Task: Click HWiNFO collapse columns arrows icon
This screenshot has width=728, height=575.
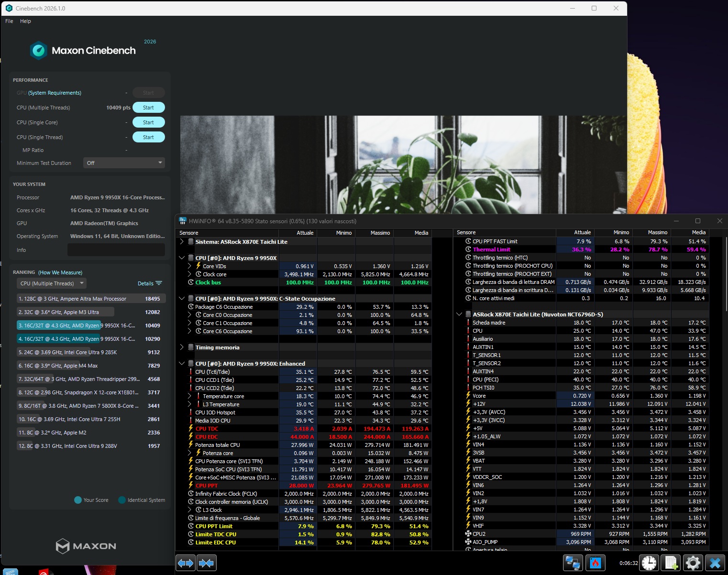Action: click(206, 563)
